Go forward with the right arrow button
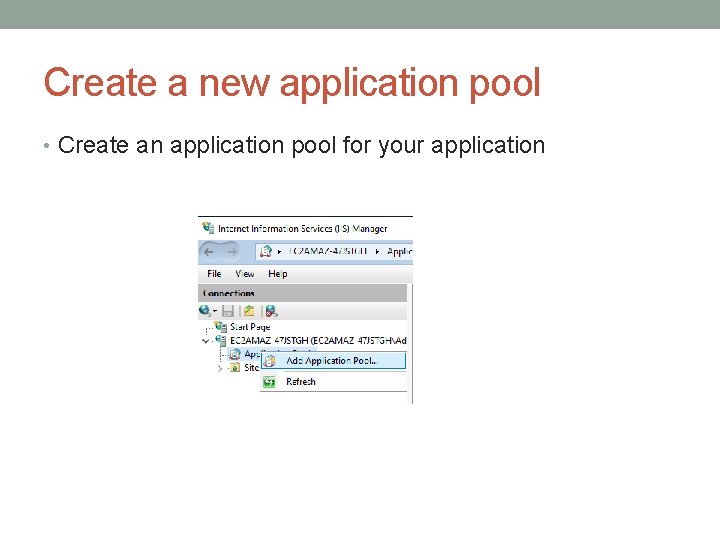The width and height of the screenshot is (720, 540). click(x=232, y=252)
